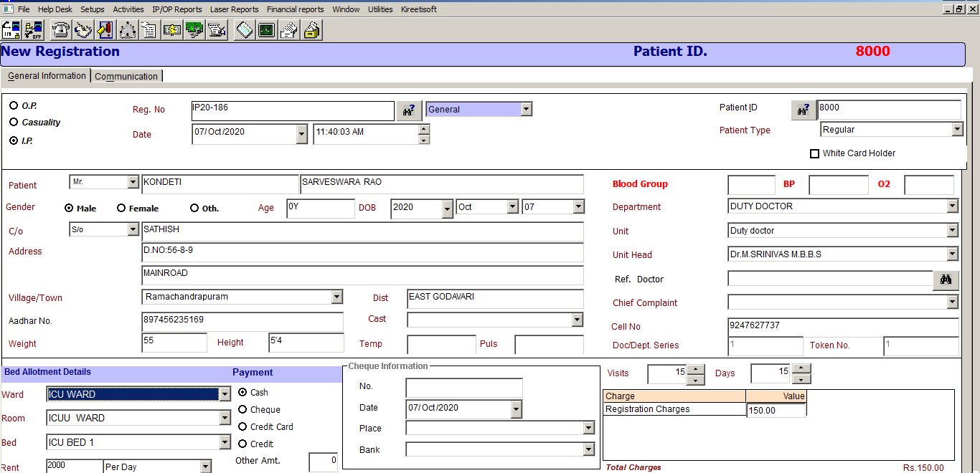
Task: Expand the Patient Type dropdown
Action: point(956,130)
